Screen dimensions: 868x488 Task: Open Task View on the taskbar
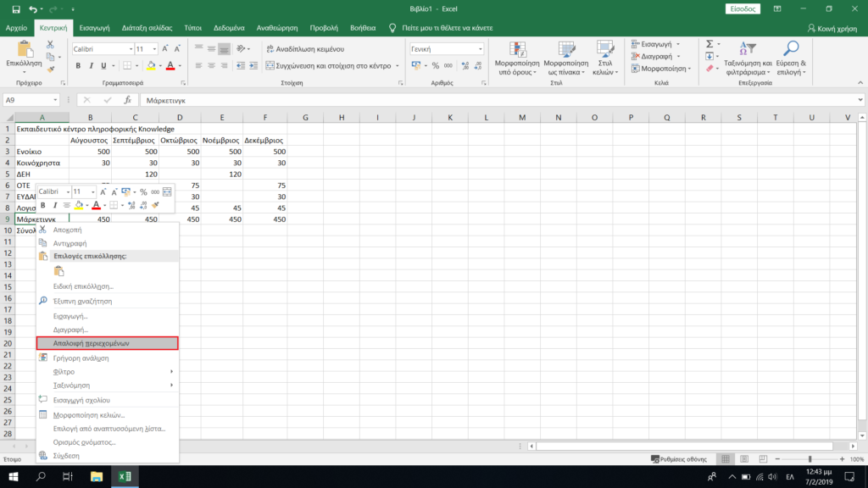[68, 476]
